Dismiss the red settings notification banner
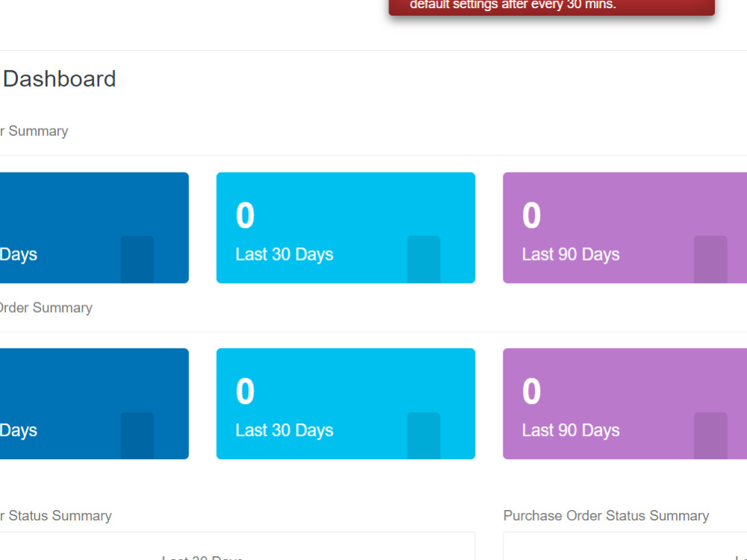Viewport: 747px width, 560px height. [551, 6]
